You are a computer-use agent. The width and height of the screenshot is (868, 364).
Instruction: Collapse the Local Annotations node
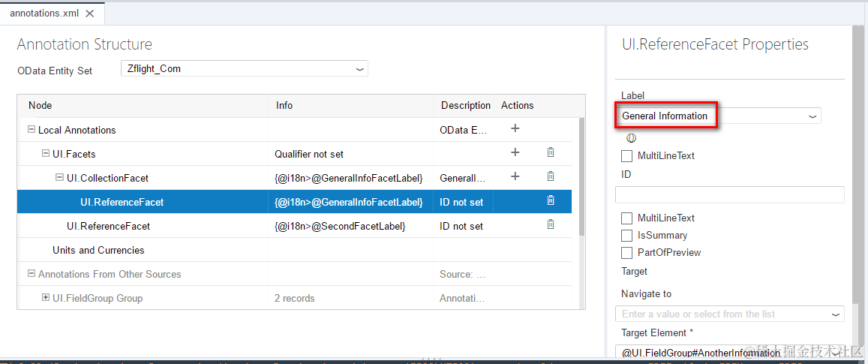coord(32,130)
